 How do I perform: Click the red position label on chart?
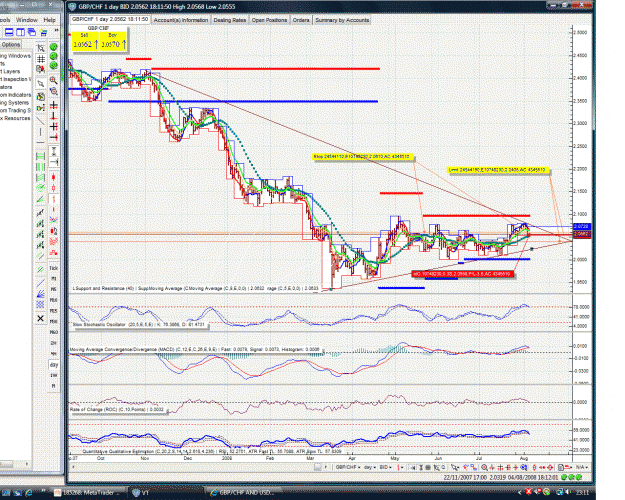pyautogui.click(x=462, y=274)
